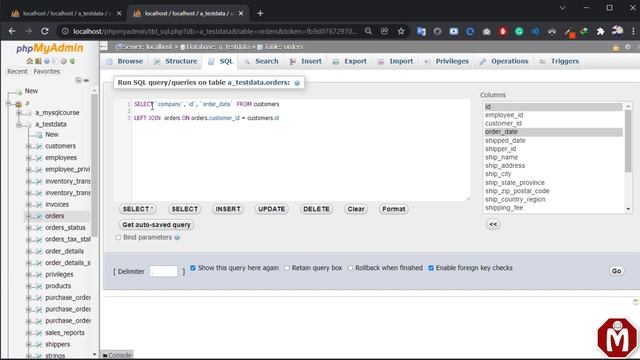Open the Triggers tab
The width and height of the screenshot is (640, 360).
coord(560,61)
